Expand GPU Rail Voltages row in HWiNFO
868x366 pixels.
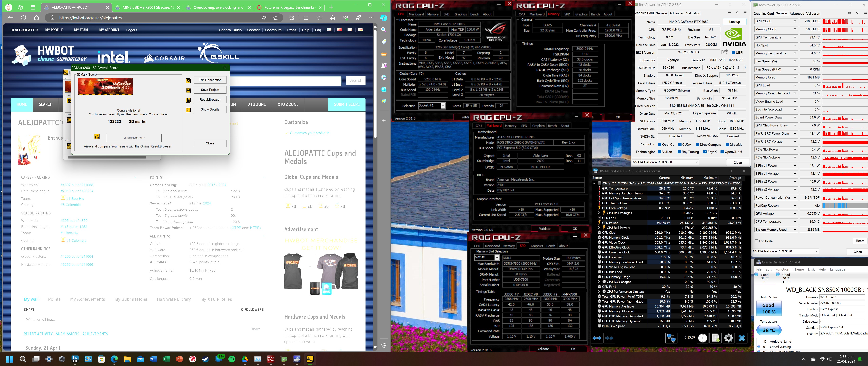[599, 213]
